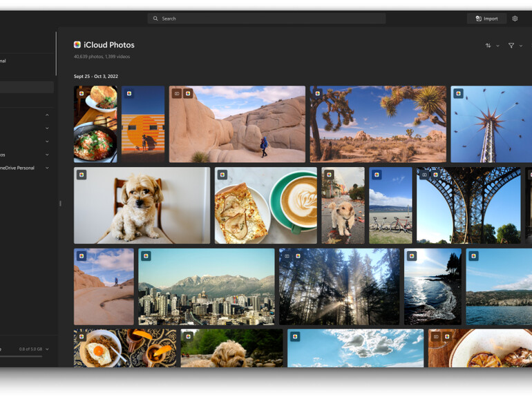Click the filter funnel icon
This screenshot has width=532, height=399.
(x=511, y=46)
